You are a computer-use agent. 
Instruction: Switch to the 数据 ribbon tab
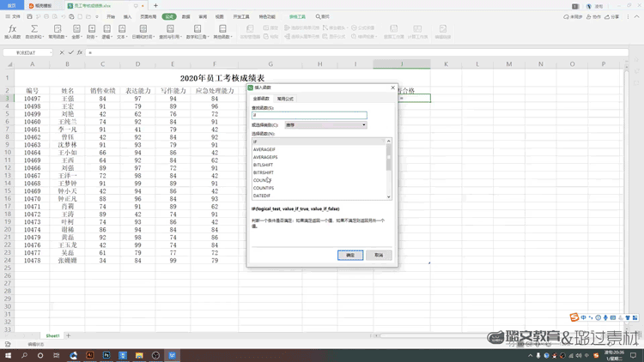click(x=186, y=17)
